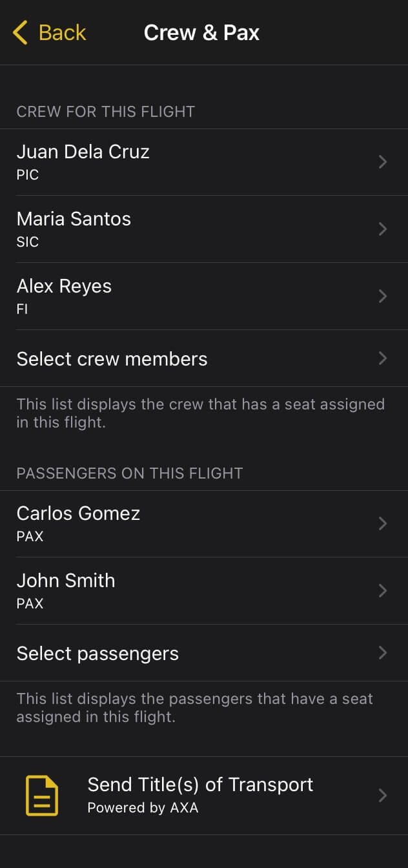Click the chevron next to Juan Dela Cruz
This screenshot has width=408, height=868.
(x=383, y=162)
